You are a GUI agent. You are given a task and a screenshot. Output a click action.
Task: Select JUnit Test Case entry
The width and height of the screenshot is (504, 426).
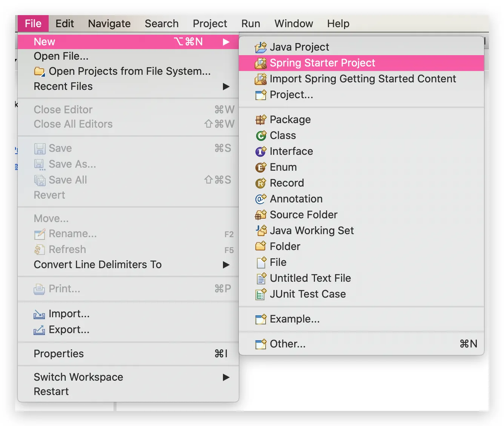(361, 294)
